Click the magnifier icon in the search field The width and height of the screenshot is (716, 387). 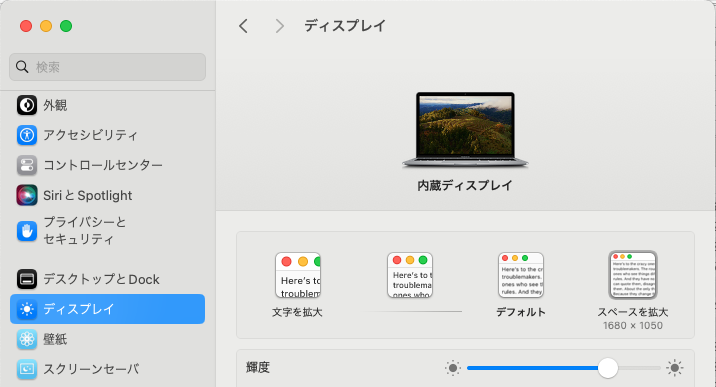tap(22, 67)
